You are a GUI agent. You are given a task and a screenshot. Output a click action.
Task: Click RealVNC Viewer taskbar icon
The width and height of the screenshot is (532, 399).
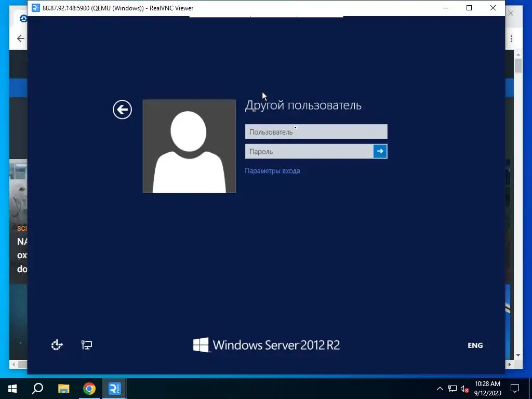tap(115, 389)
